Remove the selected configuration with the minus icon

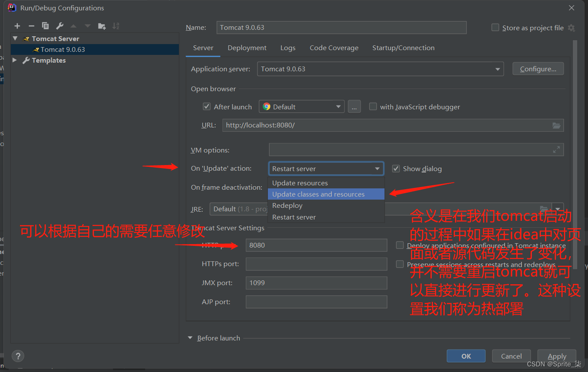click(31, 26)
